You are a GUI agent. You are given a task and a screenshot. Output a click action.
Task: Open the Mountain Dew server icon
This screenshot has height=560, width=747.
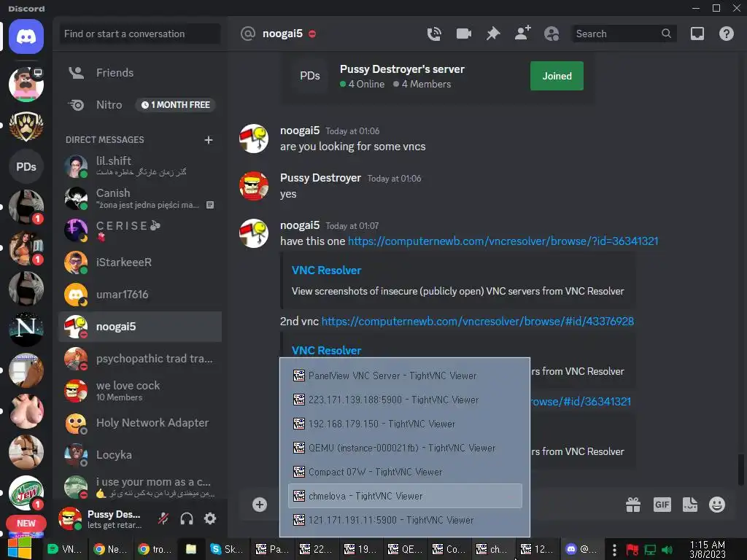pos(26,492)
